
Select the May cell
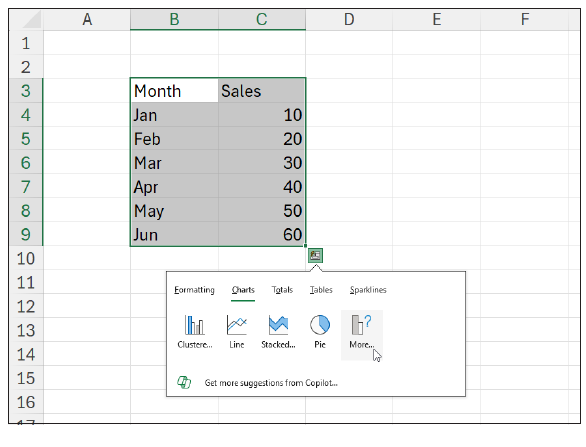175,210
